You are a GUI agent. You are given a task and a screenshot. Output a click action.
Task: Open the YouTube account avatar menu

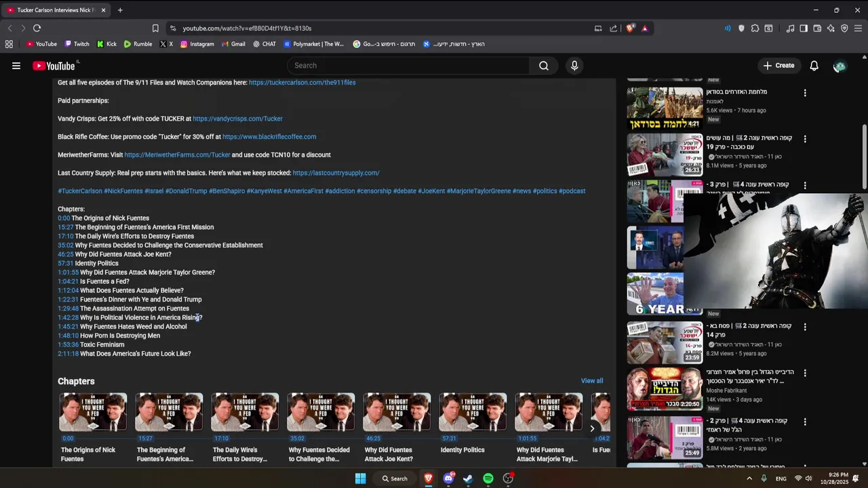(840, 66)
